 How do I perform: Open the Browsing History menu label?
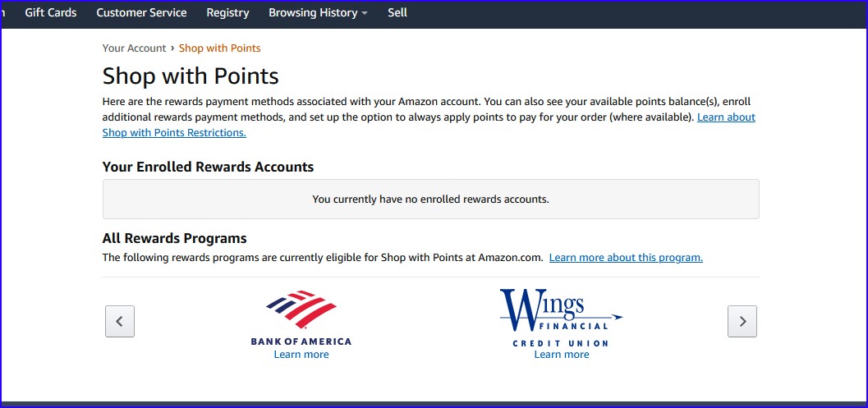coord(313,12)
